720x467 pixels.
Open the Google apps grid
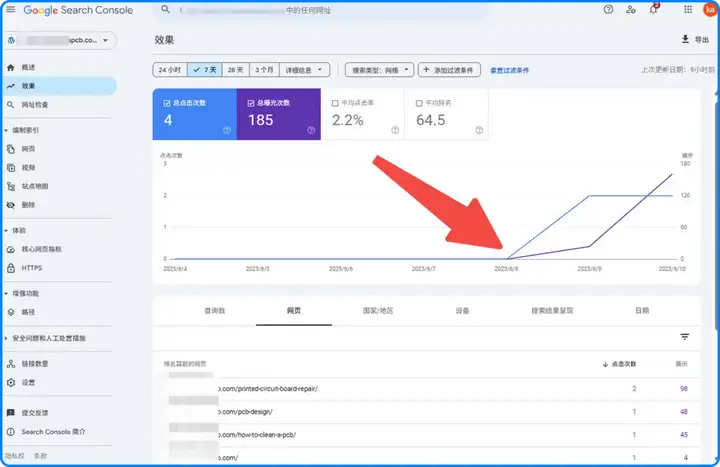click(x=688, y=10)
